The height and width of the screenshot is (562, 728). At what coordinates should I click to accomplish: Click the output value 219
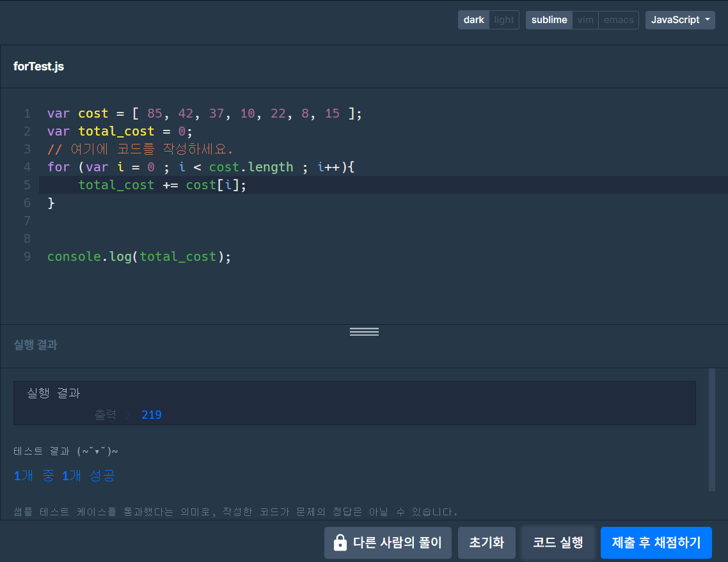152,414
